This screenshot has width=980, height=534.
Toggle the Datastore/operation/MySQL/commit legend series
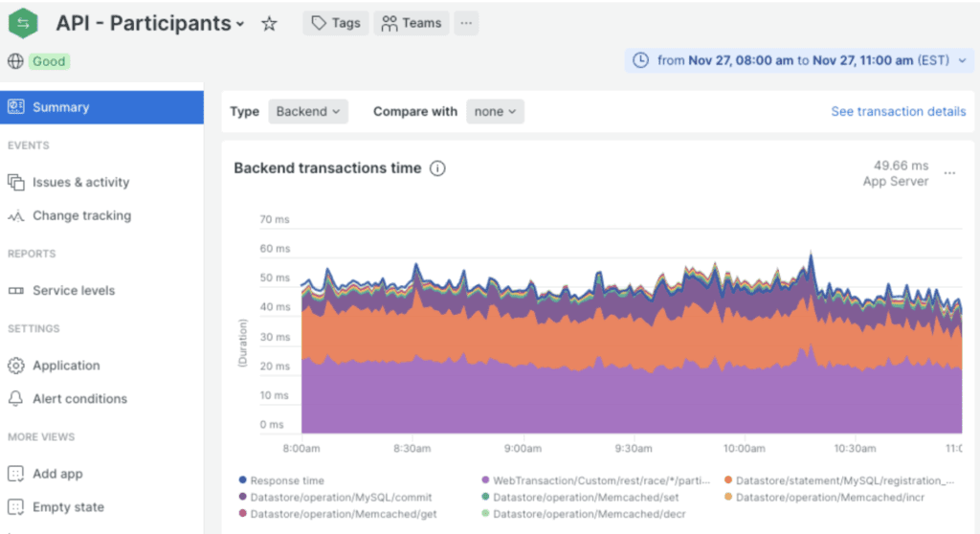[x=341, y=497]
